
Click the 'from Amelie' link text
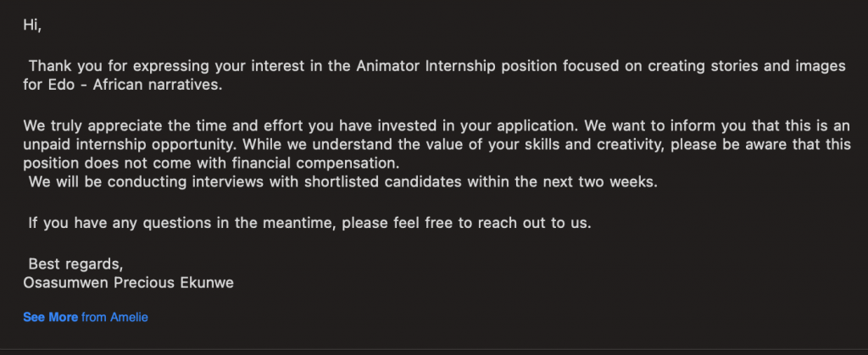(x=114, y=318)
